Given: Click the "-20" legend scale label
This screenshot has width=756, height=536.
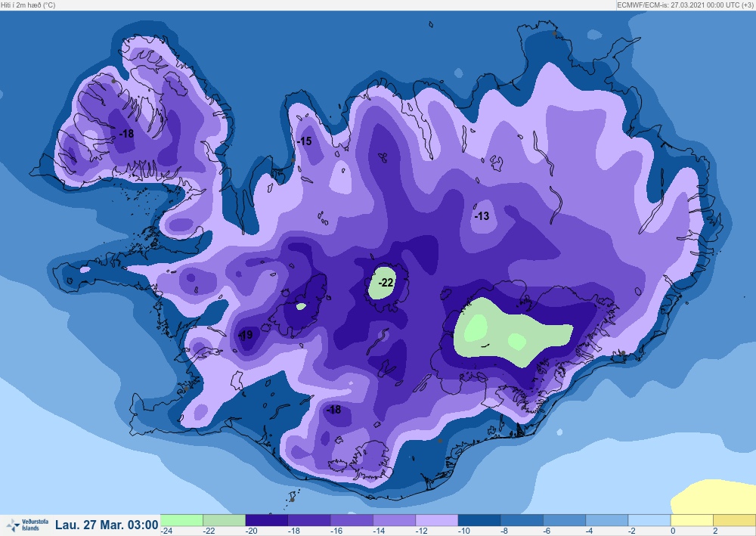Looking at the screenshot, I should [252, 531].
